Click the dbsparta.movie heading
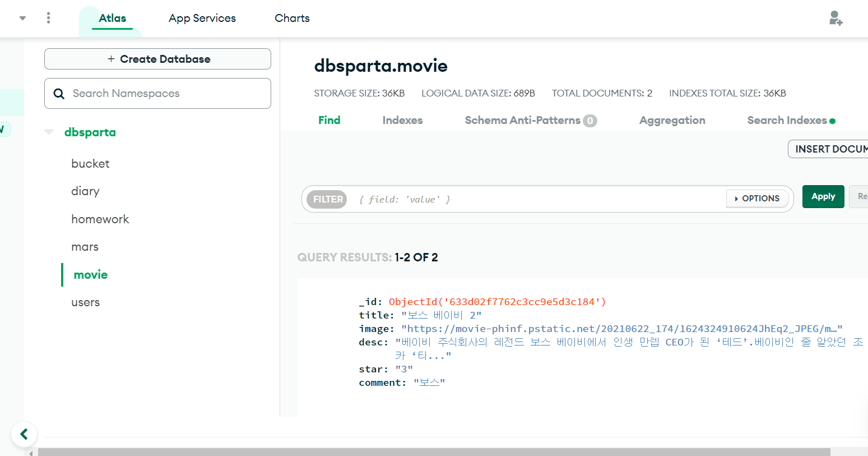Image resolution: width=868 pixels, height=456 pixels. pos(380,66)
